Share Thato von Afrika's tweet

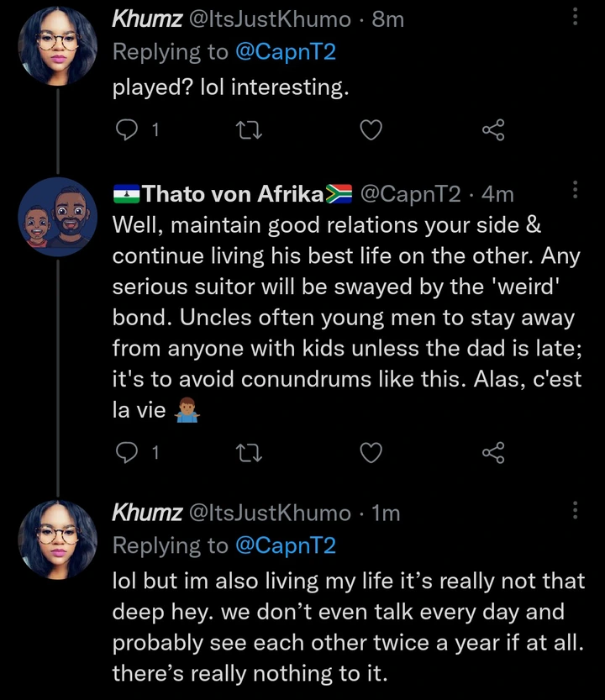[492, 453]
